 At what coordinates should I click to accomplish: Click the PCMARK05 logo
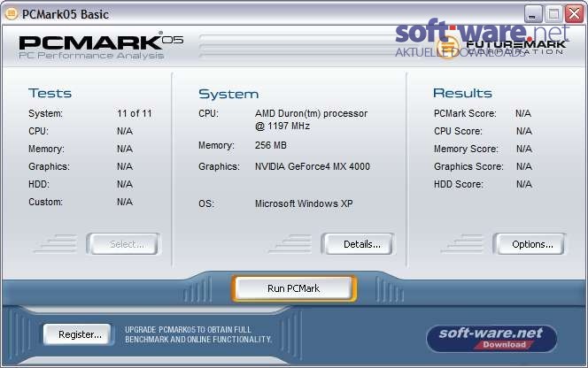point(101,42)
